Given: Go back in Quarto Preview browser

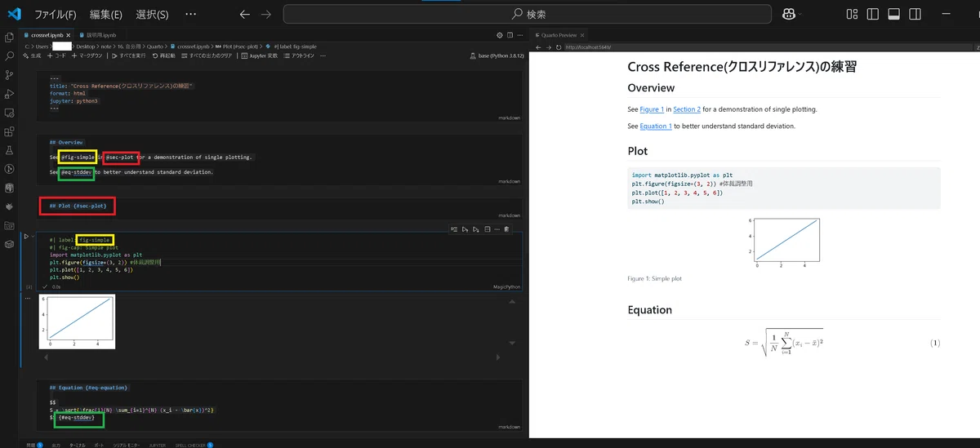Looking at the screenshot, I should click(537, 47).
